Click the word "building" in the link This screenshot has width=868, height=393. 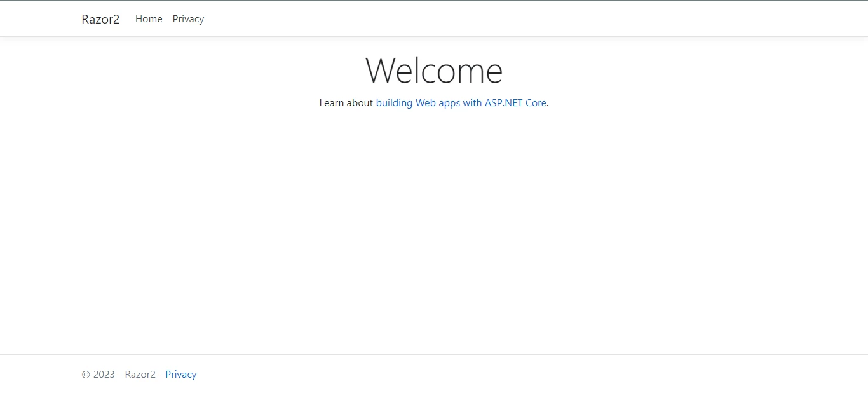394,102
